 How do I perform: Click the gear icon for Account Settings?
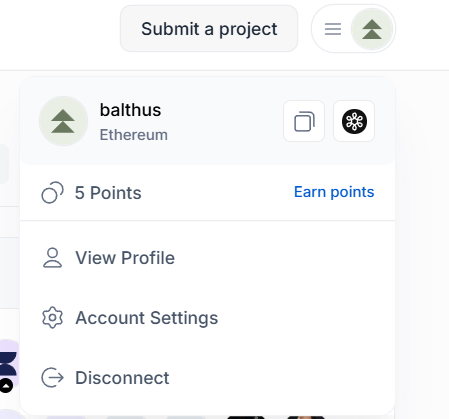52,318
